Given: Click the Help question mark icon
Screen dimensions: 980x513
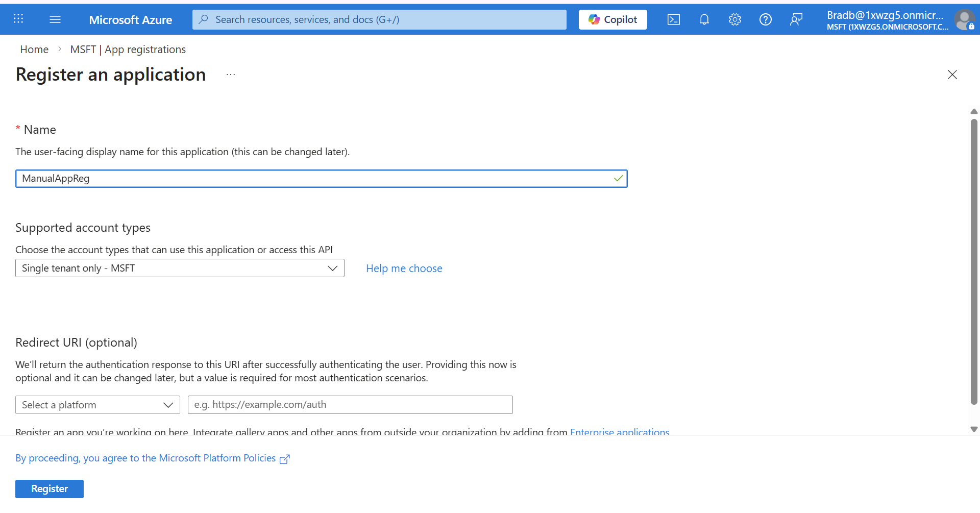Looking at the screenshot, I should [x=765, y=19].
